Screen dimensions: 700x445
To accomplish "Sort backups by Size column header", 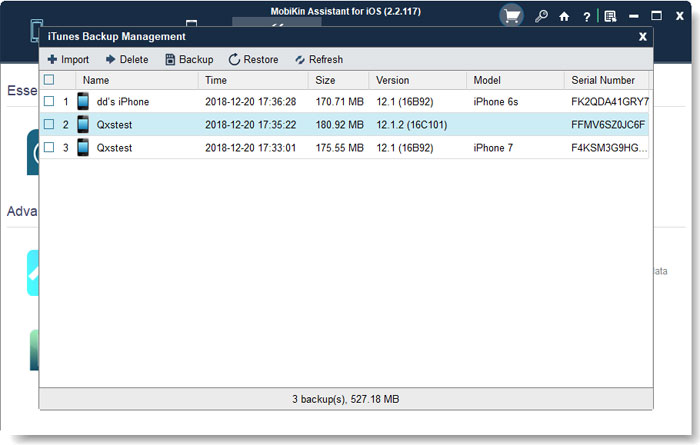I will pyautogui.click(x=325, y=80).
